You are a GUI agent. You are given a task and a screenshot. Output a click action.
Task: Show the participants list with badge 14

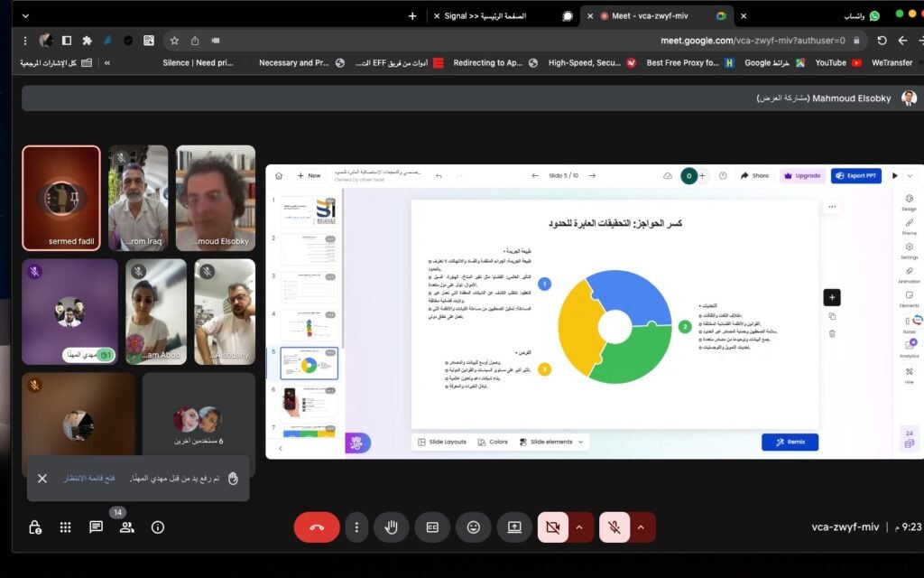pos(126,527)
